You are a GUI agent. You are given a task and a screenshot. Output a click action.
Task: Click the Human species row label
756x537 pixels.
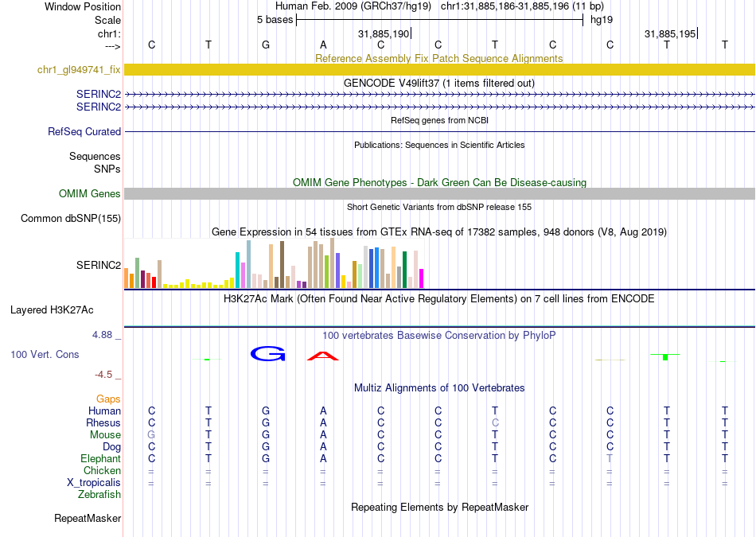[x=104, y=411]
